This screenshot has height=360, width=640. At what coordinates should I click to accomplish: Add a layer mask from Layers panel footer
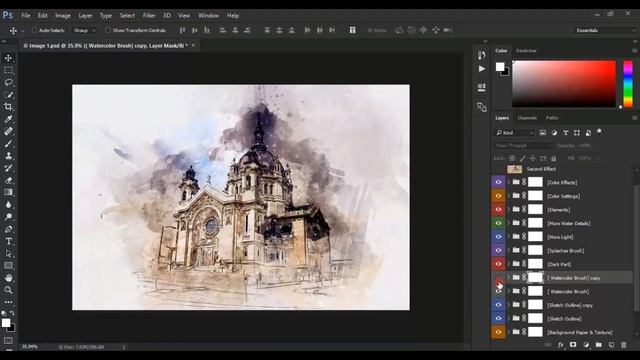[573, 345]
